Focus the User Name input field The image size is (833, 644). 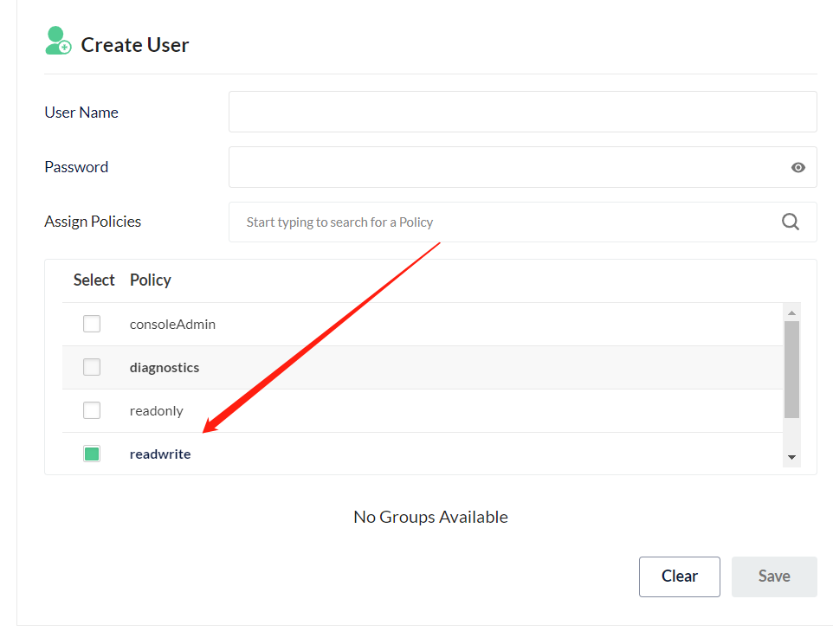click(x=522, y=112)
